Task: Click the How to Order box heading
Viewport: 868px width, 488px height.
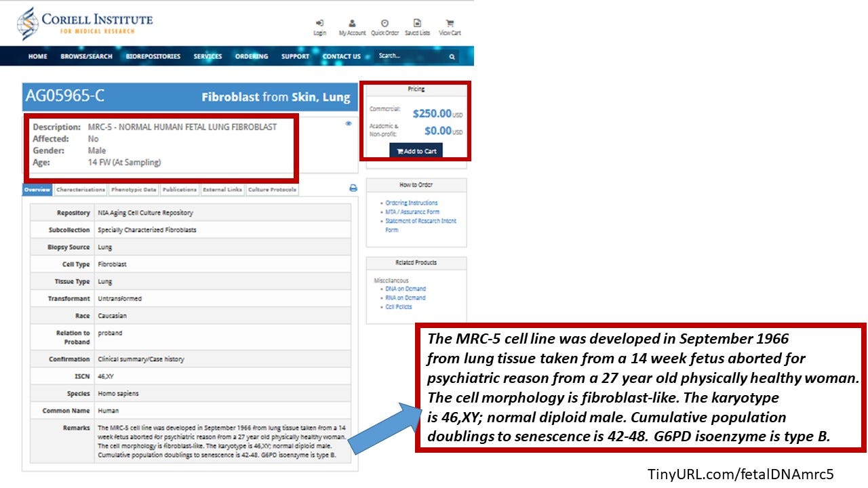Action: click(x=416, y=184)
